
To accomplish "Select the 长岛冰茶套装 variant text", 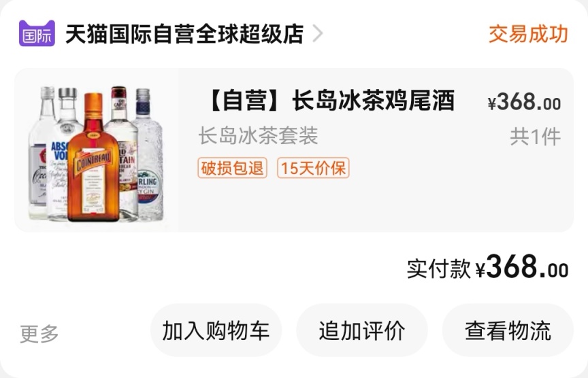I will (x=259, y=135).
